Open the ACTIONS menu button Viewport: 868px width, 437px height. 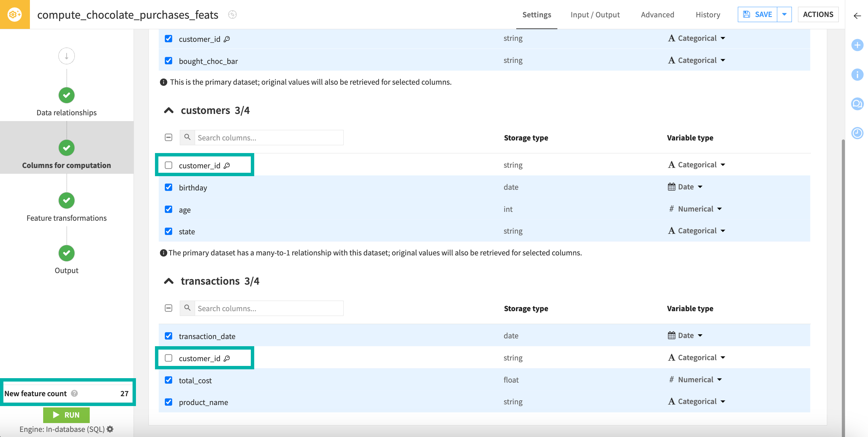[818, 14]
